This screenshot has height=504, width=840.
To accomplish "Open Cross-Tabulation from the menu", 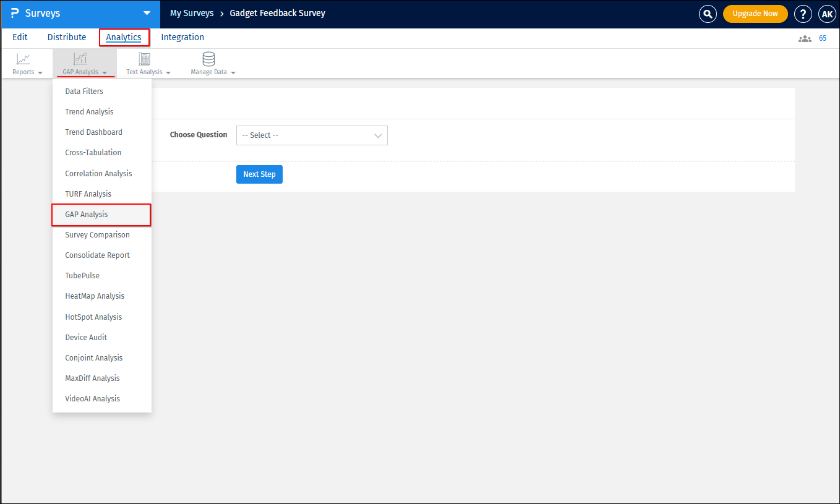I will click(x=102, y=153).
